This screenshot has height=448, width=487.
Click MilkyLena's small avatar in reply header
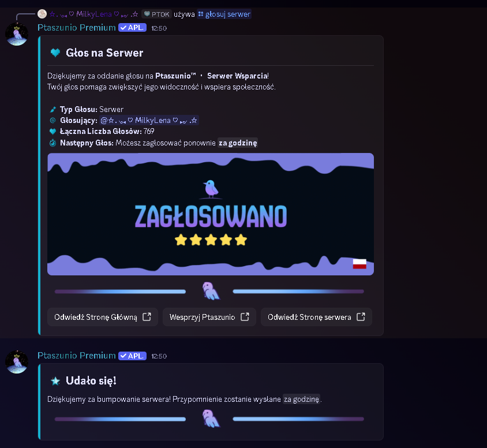pos(42,14)
